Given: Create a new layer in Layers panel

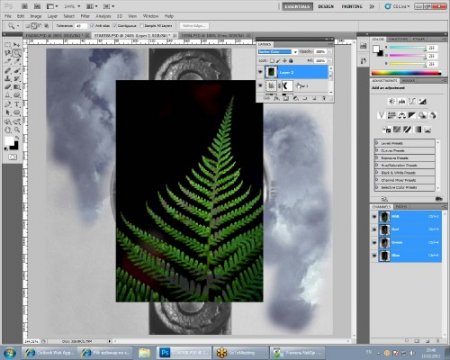Looking at the screenshot, I should click(x=314, y=98).
